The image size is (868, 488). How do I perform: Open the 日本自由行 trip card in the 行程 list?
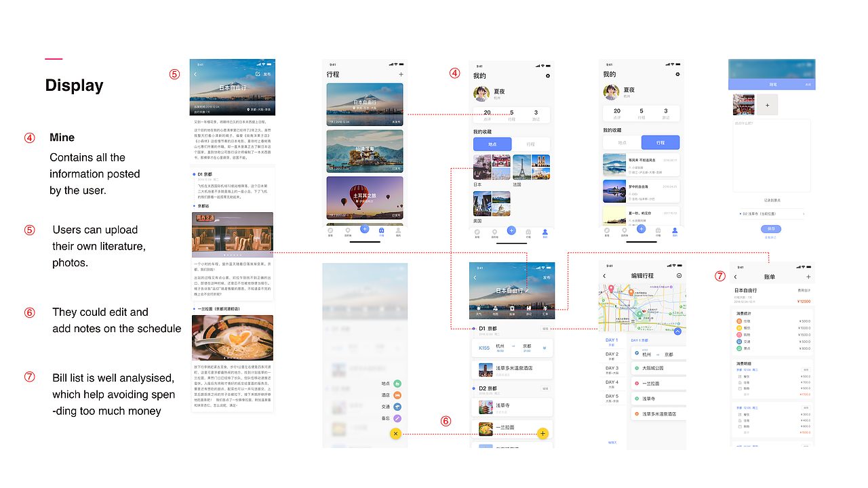(x=365, y=104)
